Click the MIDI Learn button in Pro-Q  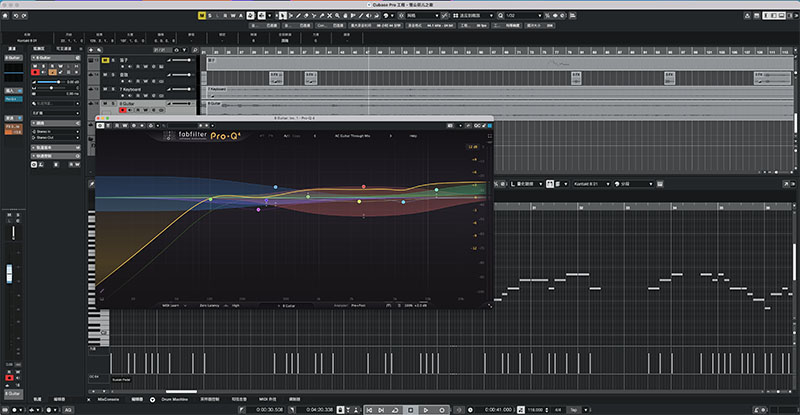(170, 305)
